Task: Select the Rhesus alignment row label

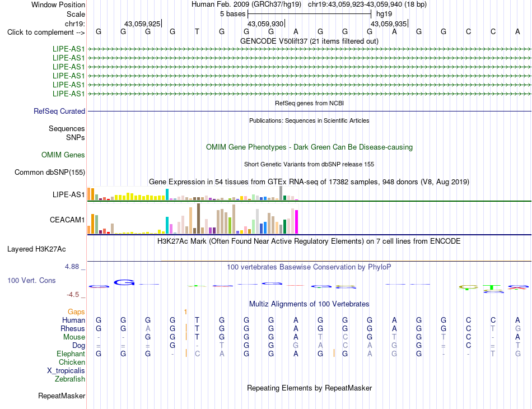Action: 73,328
